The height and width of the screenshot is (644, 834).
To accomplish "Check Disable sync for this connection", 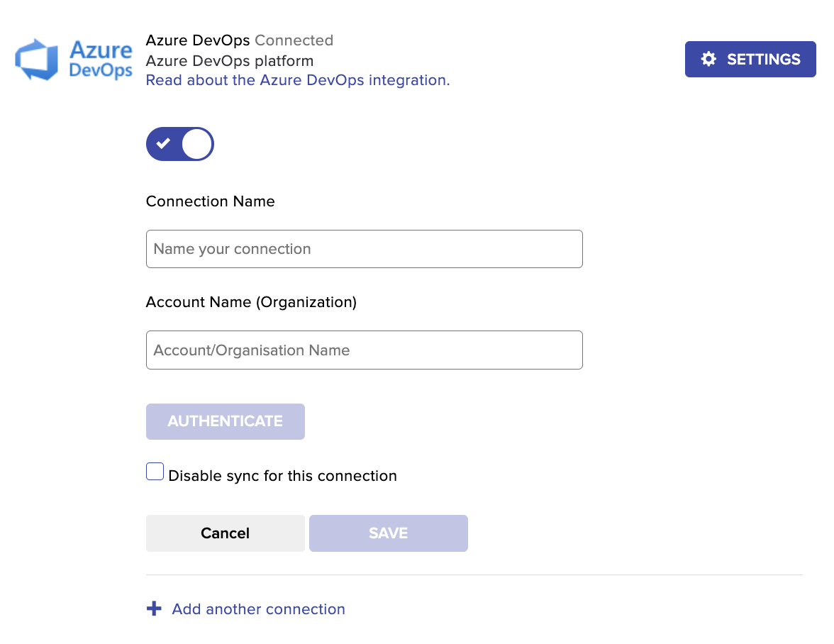I will [155, 472].
